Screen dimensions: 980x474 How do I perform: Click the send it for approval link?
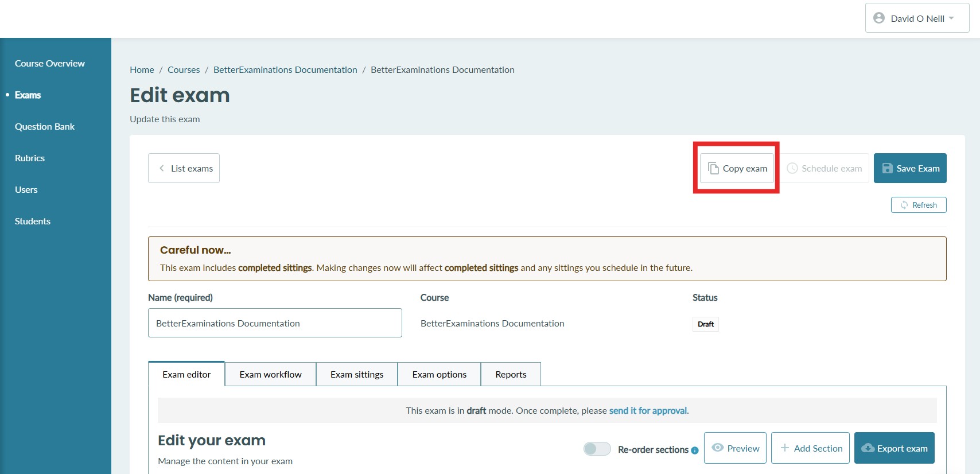(x=648, y=410)
